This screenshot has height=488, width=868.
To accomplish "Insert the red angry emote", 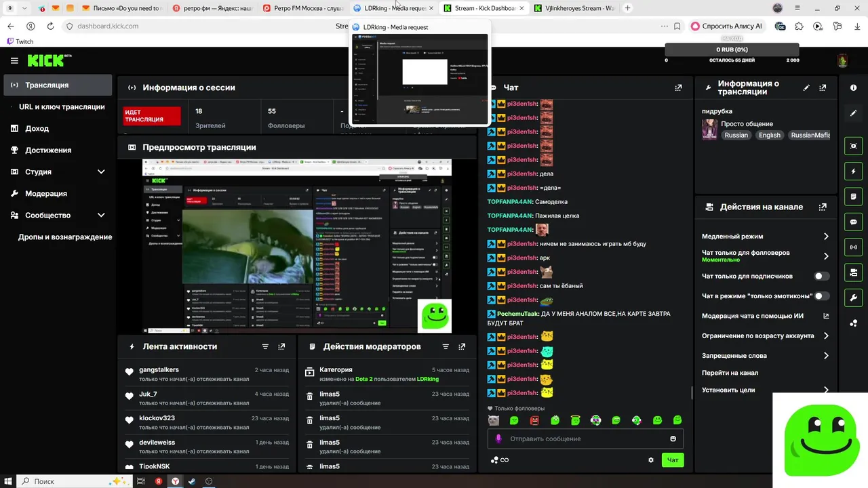I will pyautogui.click(x=534, y=420).
